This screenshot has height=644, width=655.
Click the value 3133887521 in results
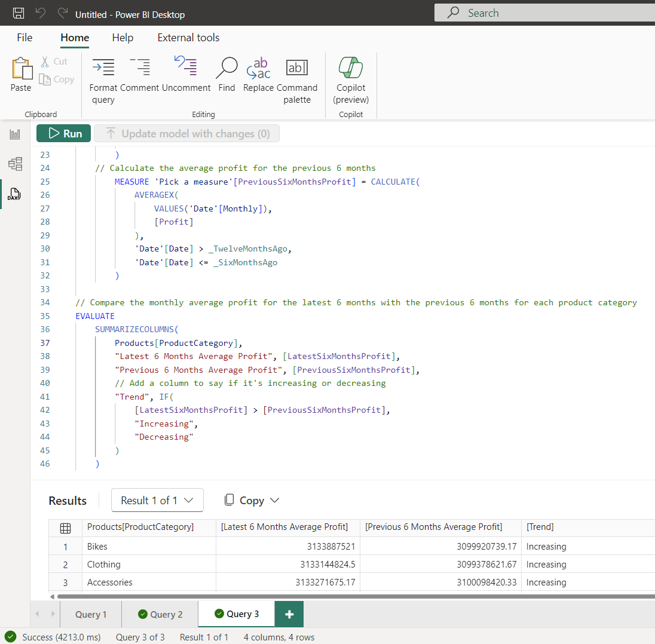point(331,546)
